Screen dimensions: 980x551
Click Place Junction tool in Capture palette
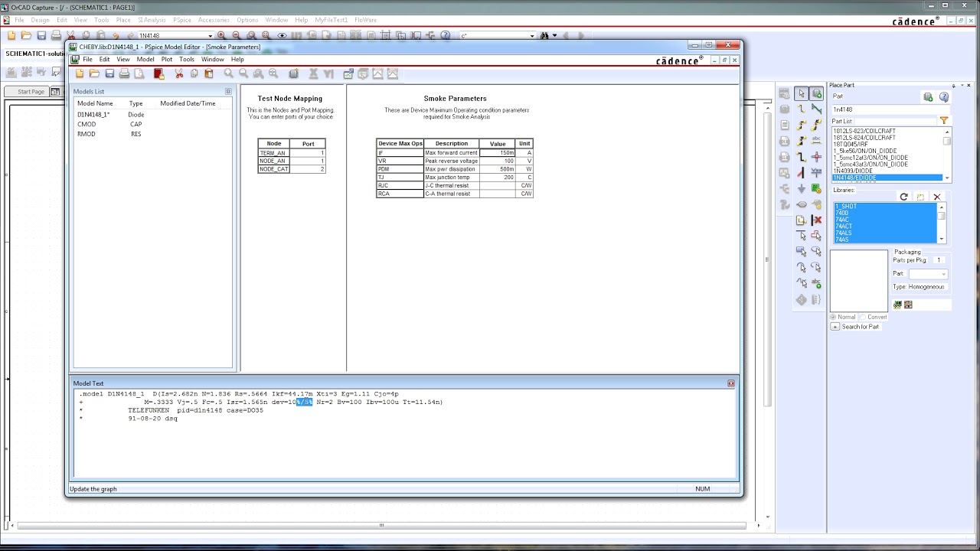(x=816, y=157)
